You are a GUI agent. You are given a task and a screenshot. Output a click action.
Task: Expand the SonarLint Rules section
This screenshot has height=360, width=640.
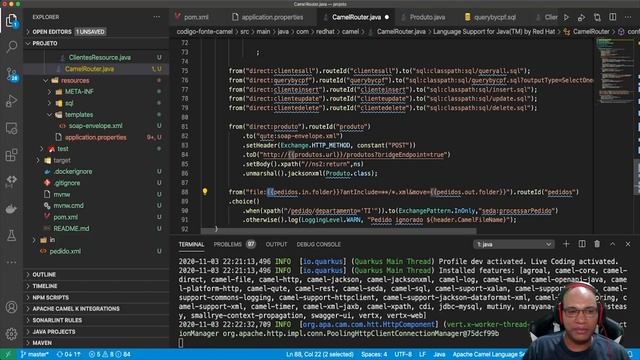[x=96, y=320]
